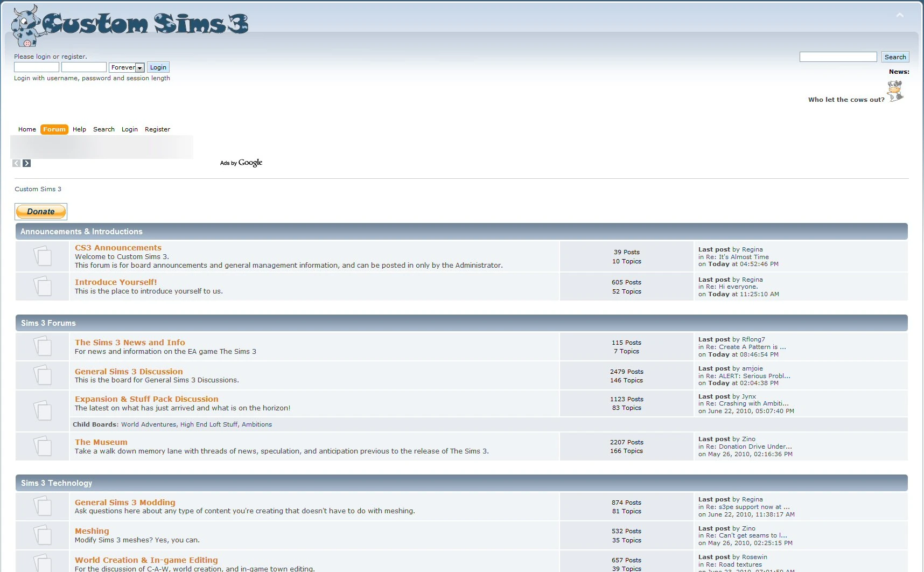Open the Sims 3 Forums category header

tap(48, 323)
